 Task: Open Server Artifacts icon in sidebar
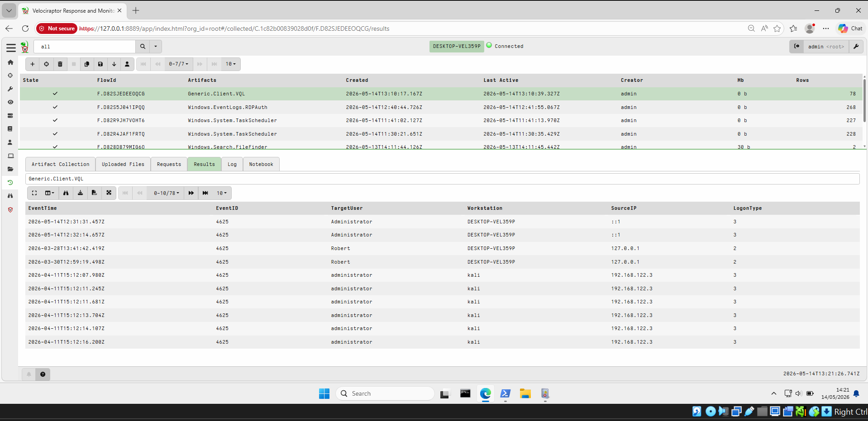click(10, 116)
